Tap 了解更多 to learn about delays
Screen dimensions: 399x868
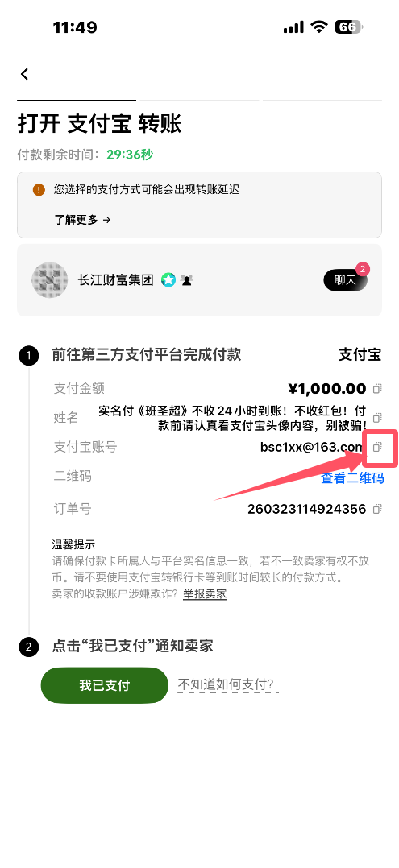pyautogui.click(x=82, y=220)
